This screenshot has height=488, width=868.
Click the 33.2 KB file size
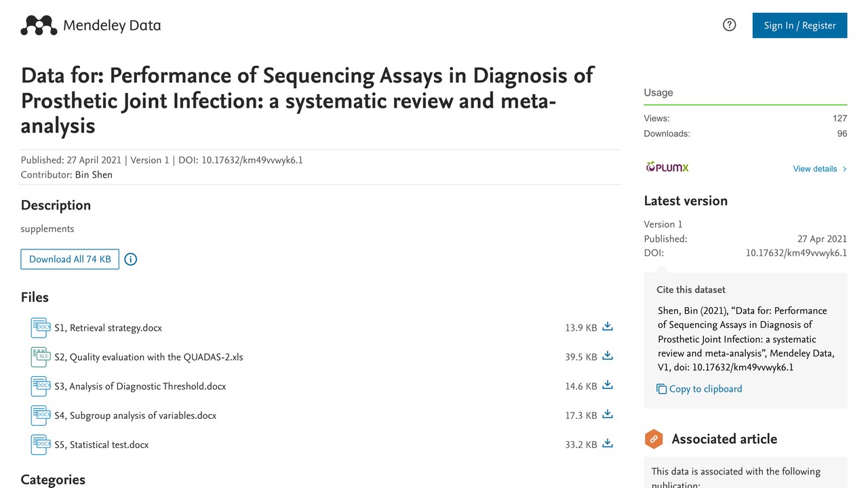pos(581,445)
